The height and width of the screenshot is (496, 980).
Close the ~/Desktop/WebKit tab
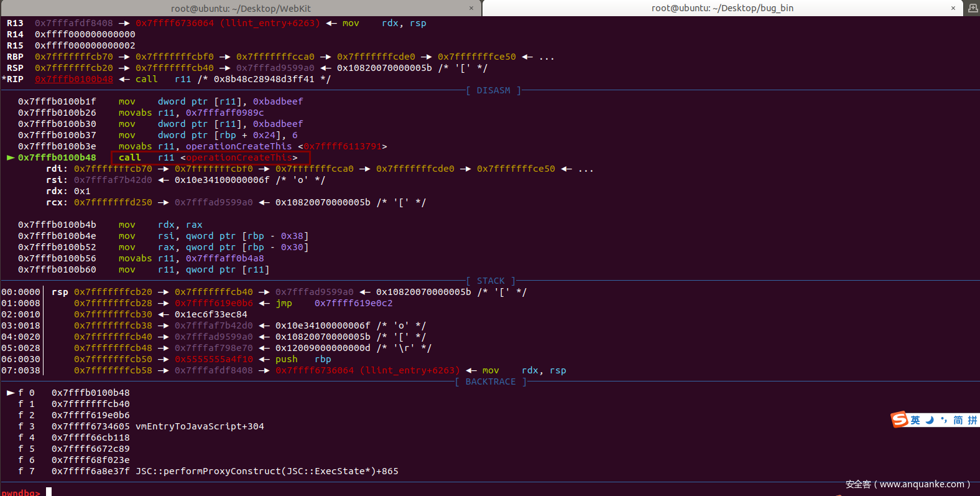(x=471, y=8)
